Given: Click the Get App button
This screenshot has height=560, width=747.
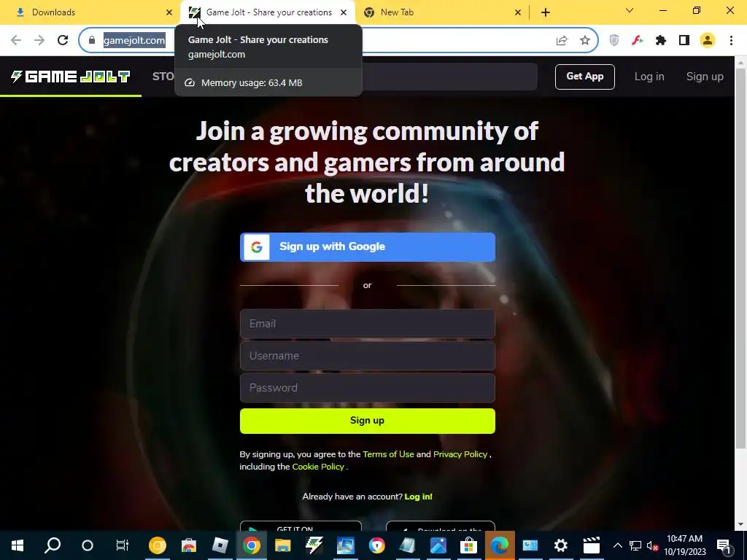Looking at the screenshot, I should pyautogui.click(x=584, y=77).
